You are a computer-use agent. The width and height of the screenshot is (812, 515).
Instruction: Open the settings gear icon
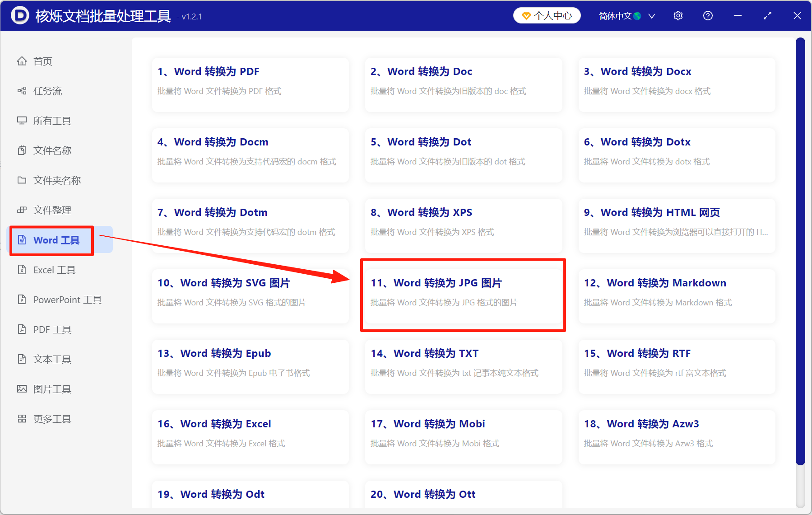(678, 15)
